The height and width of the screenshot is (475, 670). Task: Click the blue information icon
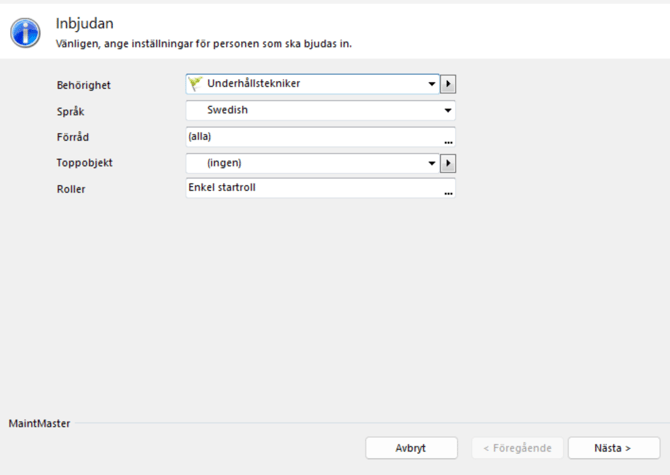coord(25,32)
